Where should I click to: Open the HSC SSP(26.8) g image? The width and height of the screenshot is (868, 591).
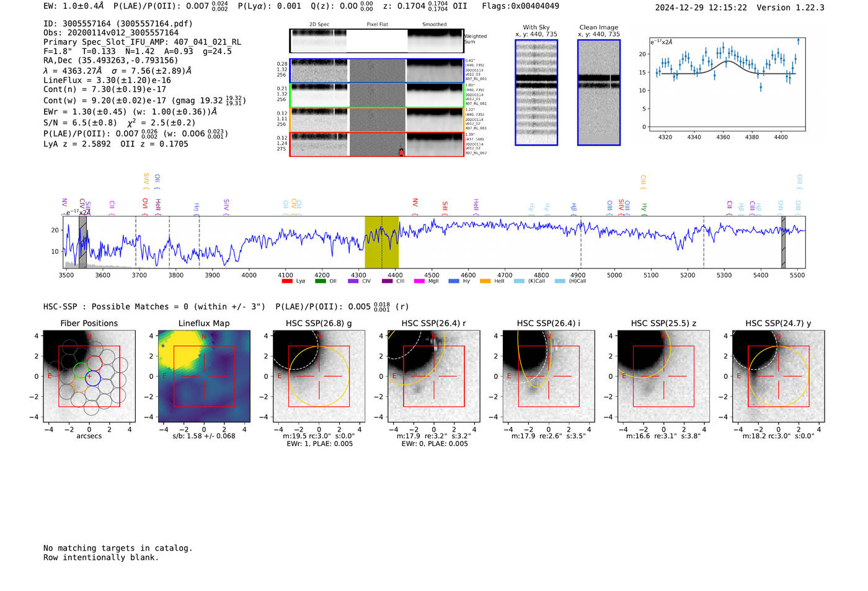point(319,376)
